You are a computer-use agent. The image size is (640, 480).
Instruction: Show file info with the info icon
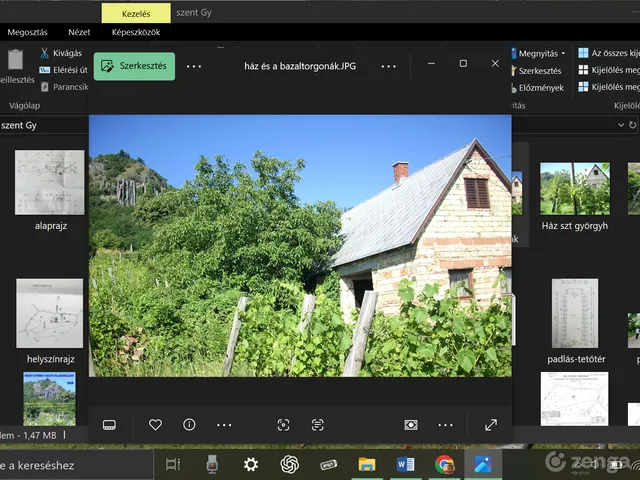coord(189,425)
